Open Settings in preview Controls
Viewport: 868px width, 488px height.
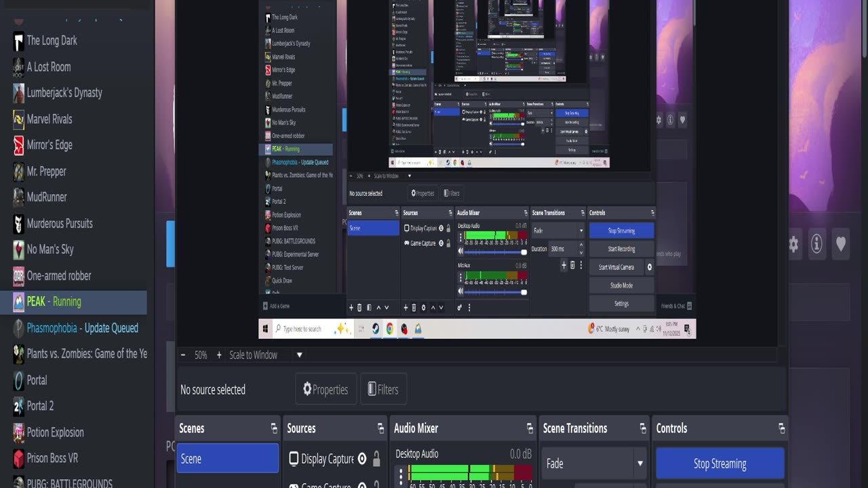coord(621,304)
